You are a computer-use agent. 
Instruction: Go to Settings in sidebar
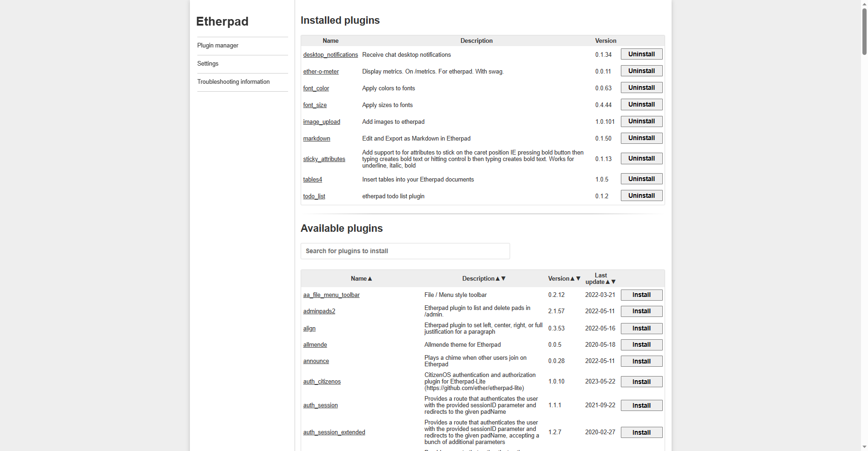coord(208,64)
